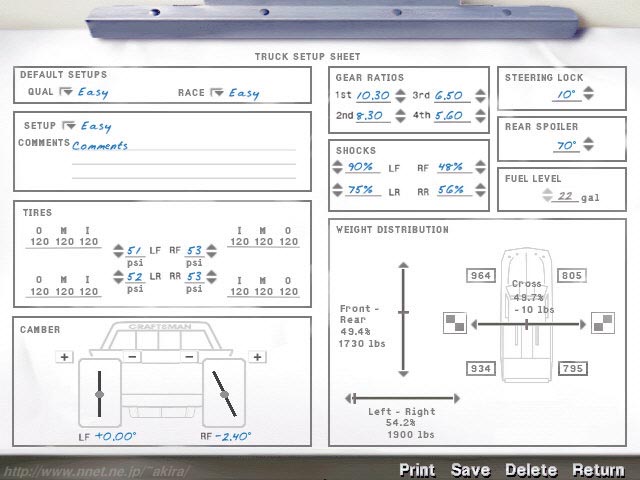Click the left front camber plus button

(65, 357)
